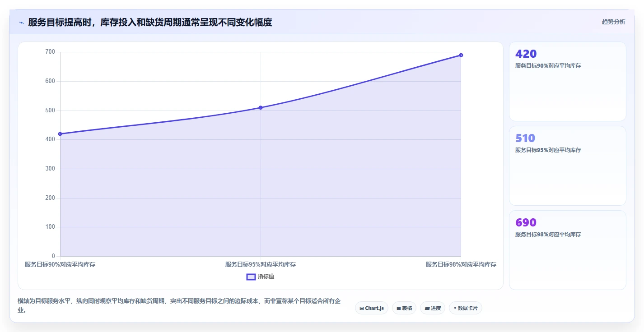This screenshot has height=332, width=644.
Task: Open the 690 服务目标98% card
Action: point(567,250)
